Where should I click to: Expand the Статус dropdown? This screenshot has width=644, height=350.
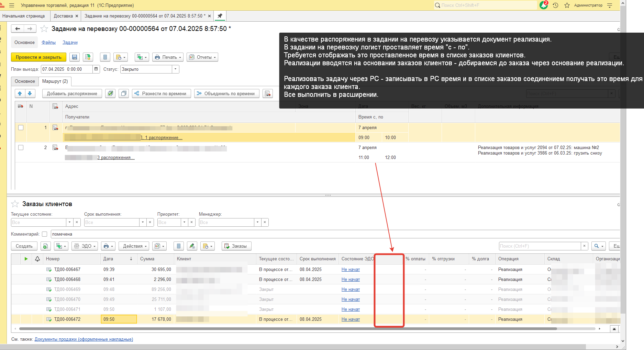175,69
